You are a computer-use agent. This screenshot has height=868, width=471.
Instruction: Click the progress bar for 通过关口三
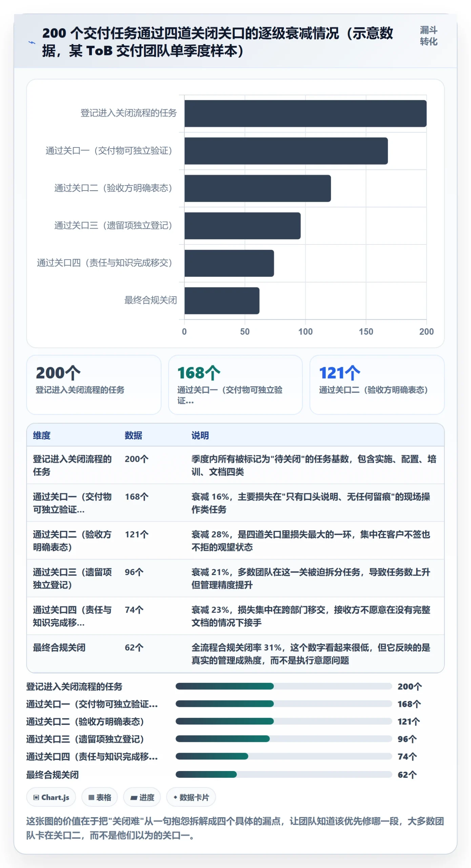[284, 739]
